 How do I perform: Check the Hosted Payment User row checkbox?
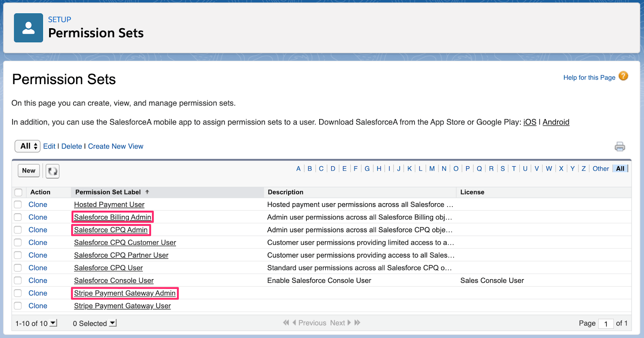(x=18, y=204)
